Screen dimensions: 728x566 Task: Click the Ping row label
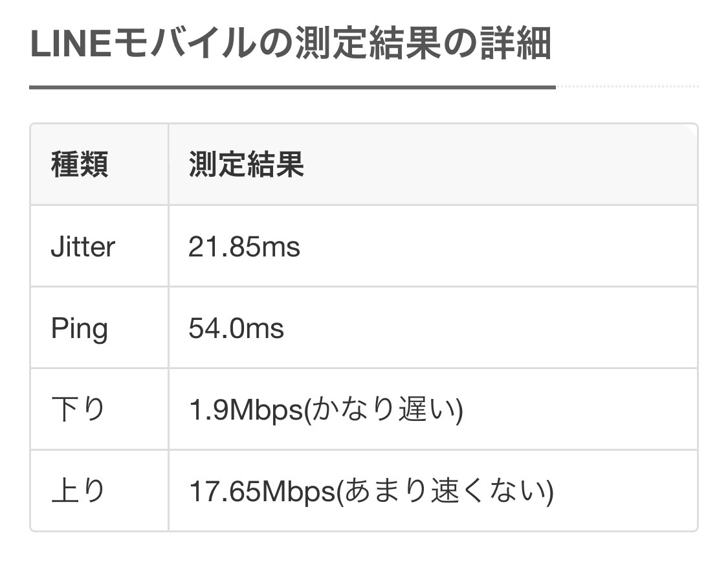(x=80, y=329)
